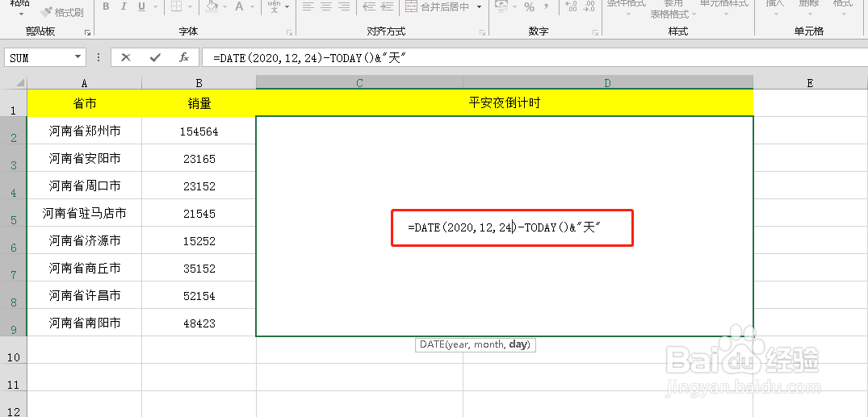868x417 pixels.
Task: Open the 剪贴板 clipboard dialog launcher
Action: point(87,32)
